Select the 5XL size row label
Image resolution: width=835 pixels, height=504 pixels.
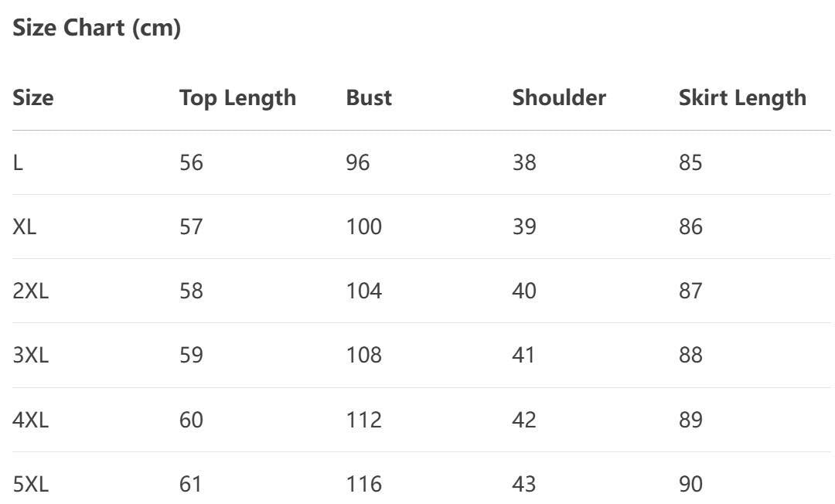30,485
